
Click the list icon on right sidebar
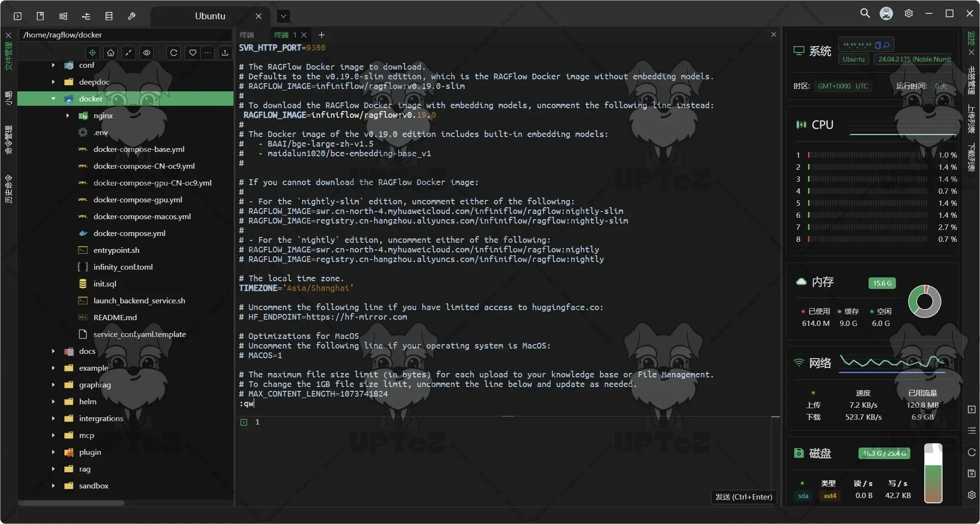tap(971, 431)
